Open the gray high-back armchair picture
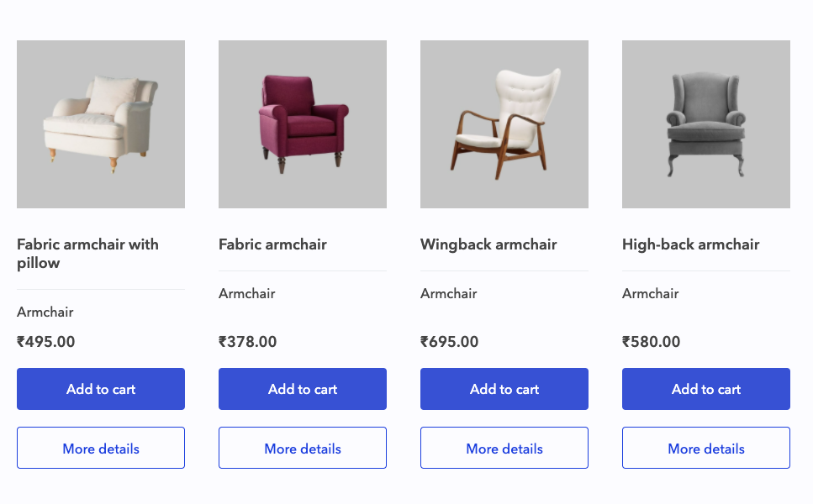The height and width of the screenshot is (504, 813). (x=706, y=124)
